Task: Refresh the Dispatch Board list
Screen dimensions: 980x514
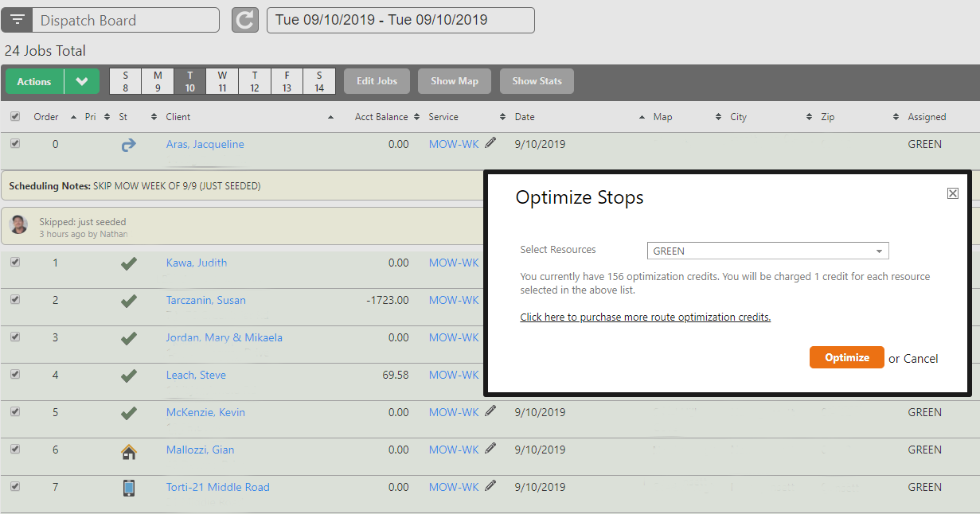Action: [244, 19]
